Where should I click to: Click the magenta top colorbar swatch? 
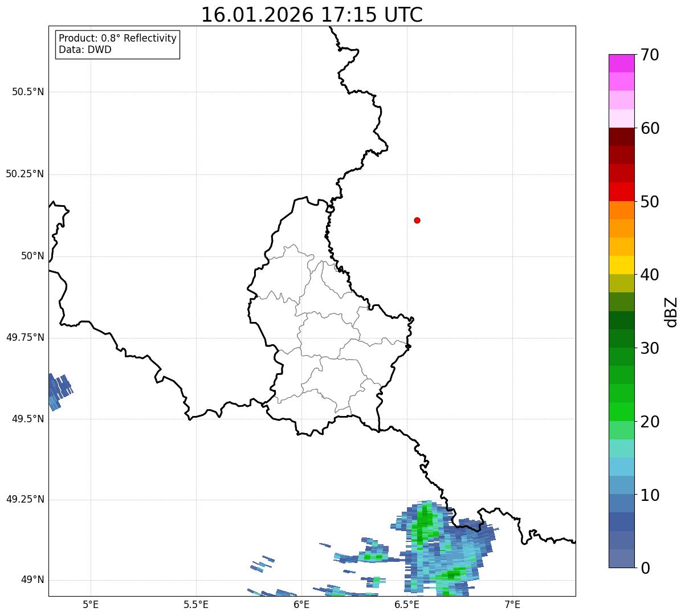621,63
